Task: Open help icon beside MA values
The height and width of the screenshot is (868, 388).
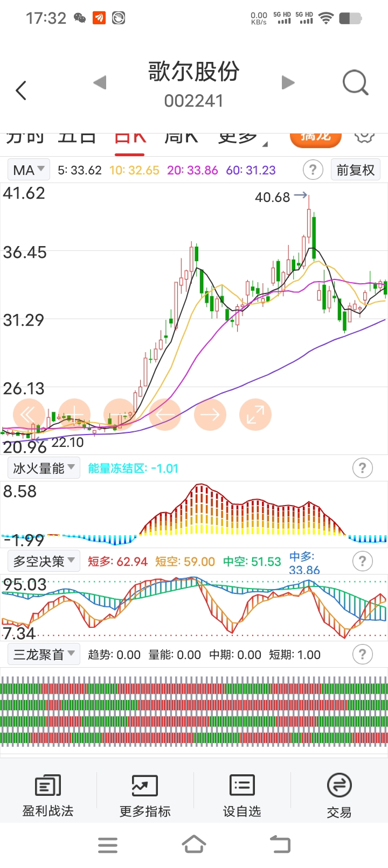Action: pyautogui.click(x=313, y=170)
